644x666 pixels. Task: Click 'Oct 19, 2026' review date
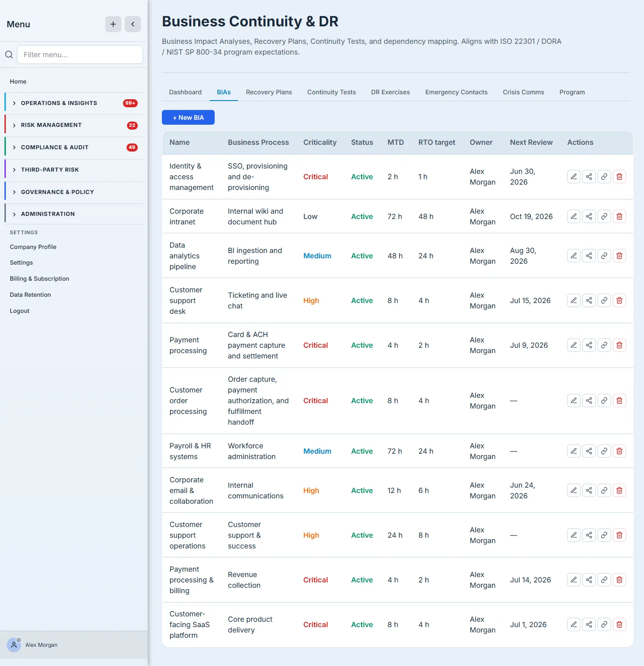tap(531, 216)
